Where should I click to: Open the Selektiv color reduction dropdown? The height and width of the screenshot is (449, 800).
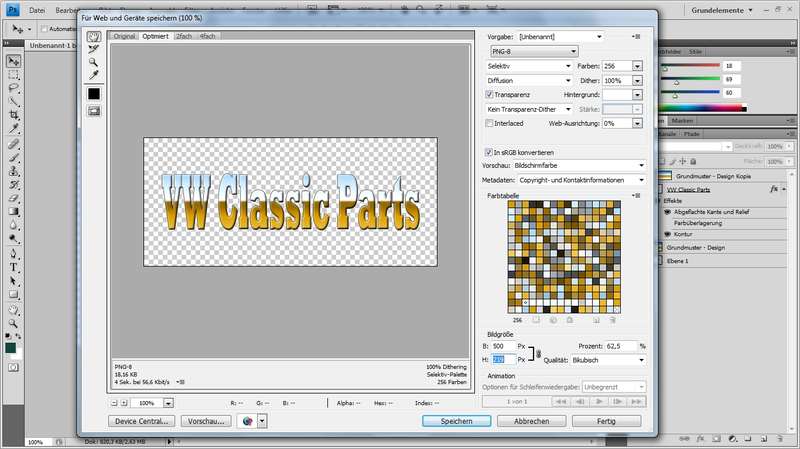pos(529,66)
